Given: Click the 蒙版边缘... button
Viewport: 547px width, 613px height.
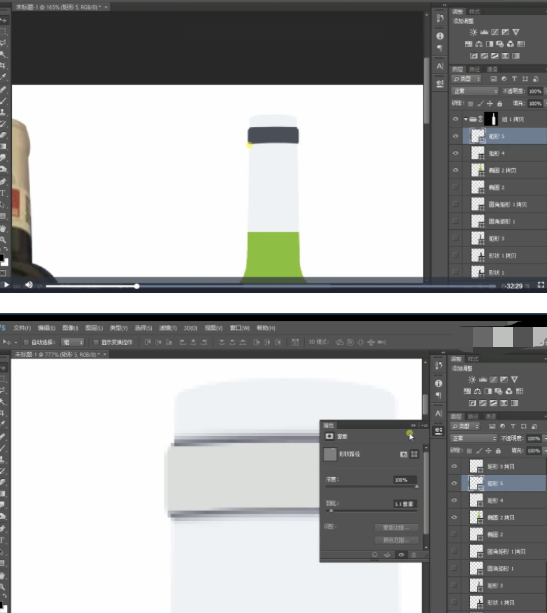Looking at the screenshot, I should click(x=396, y=527).
